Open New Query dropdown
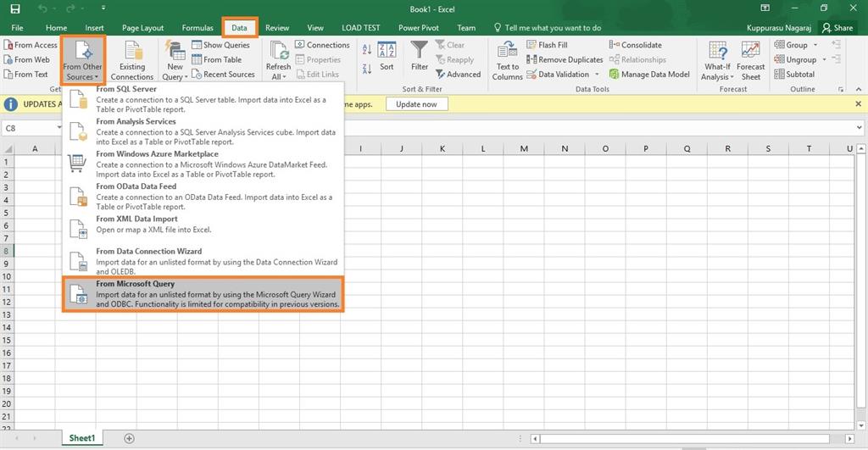 tap(175, 60)
